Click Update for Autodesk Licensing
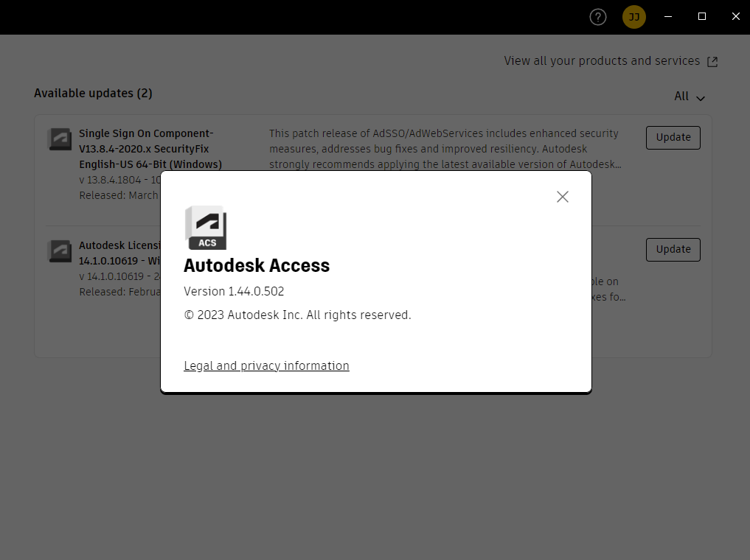Screen dimensions: 750x560 click(672, 249)
